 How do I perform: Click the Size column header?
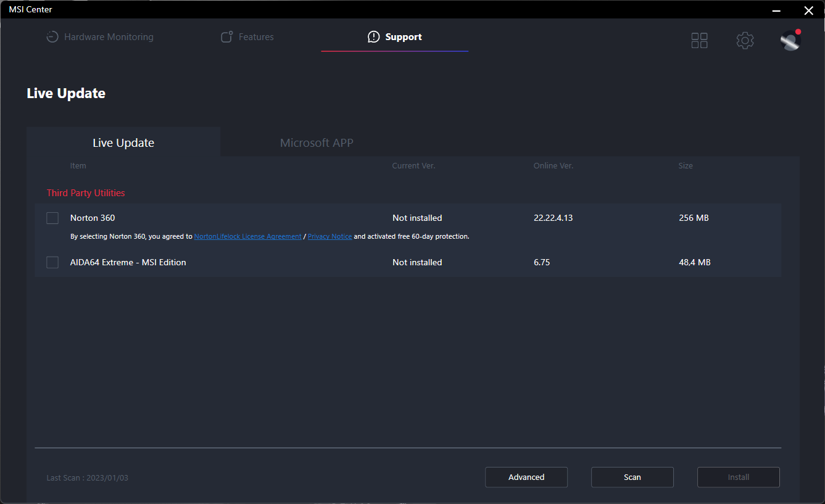686,166
